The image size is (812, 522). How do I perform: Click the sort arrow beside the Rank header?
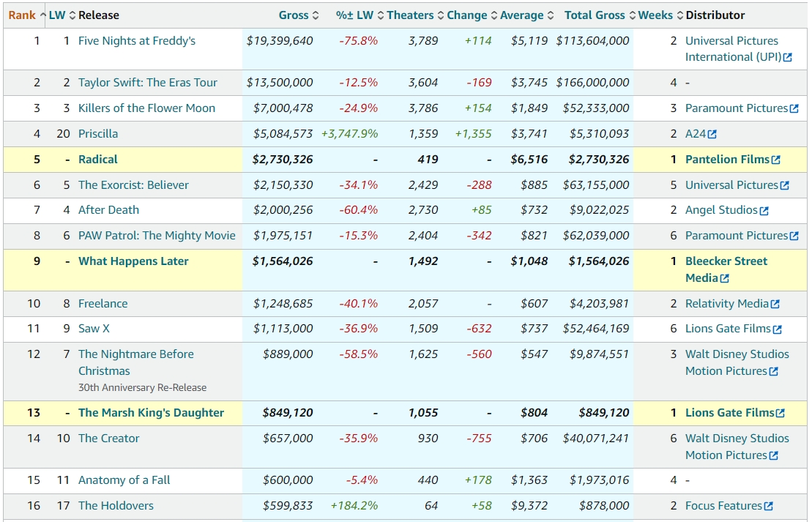42,15
